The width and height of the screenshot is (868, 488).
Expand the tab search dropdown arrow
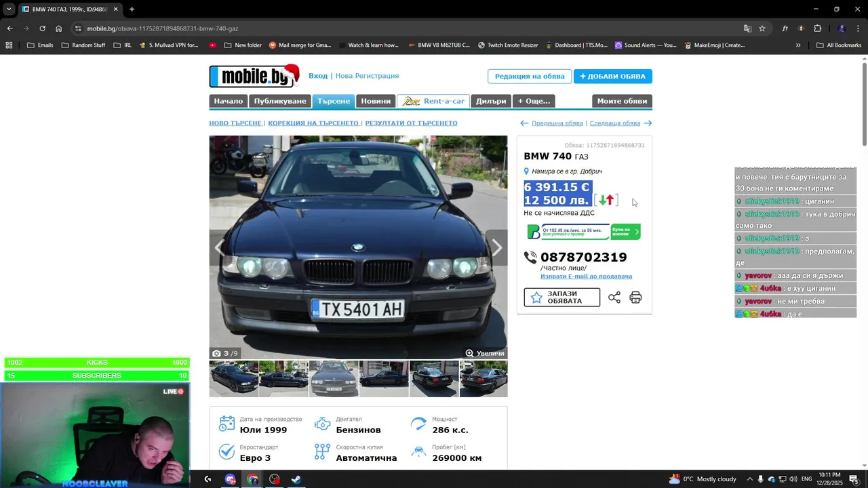[9, 9]
